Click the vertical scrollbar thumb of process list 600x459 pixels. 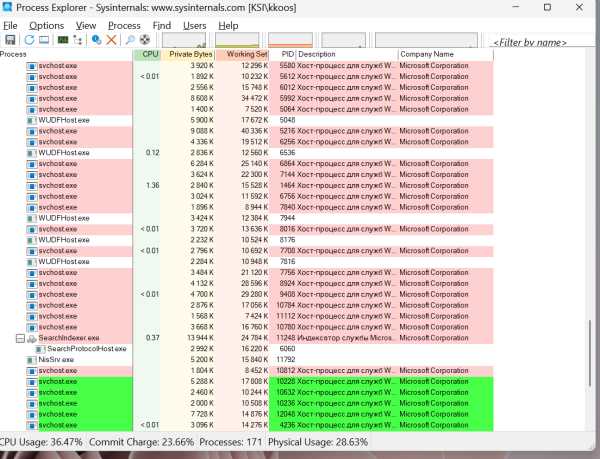coord(590,353)
